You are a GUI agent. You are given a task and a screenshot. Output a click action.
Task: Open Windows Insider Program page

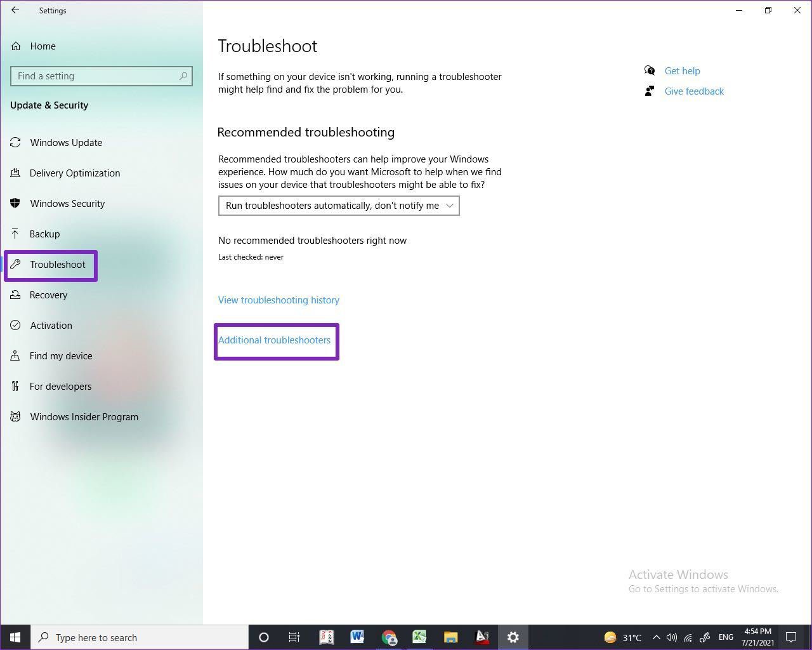pyautogui.click(x=84, y=417)
